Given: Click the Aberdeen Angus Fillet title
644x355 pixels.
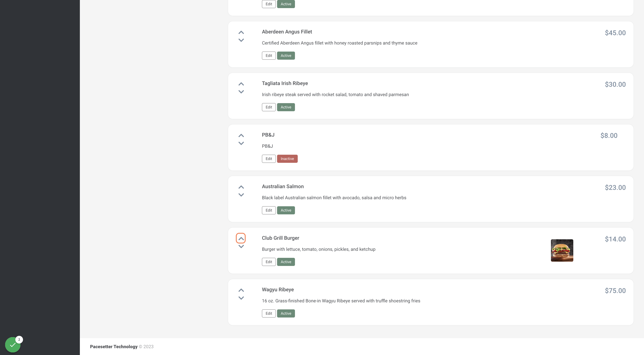Looking at the screenshot, I should point(287,32).
